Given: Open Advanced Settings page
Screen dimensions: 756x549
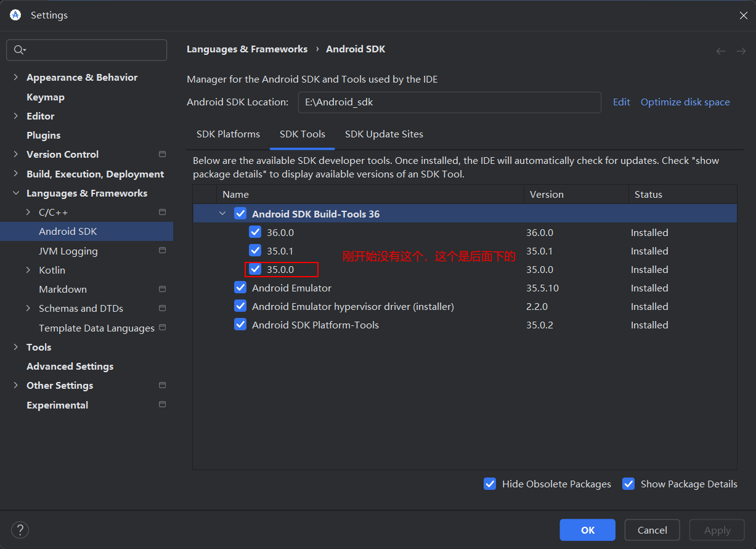Looking at the screenshot, I should tap(70, 366).
